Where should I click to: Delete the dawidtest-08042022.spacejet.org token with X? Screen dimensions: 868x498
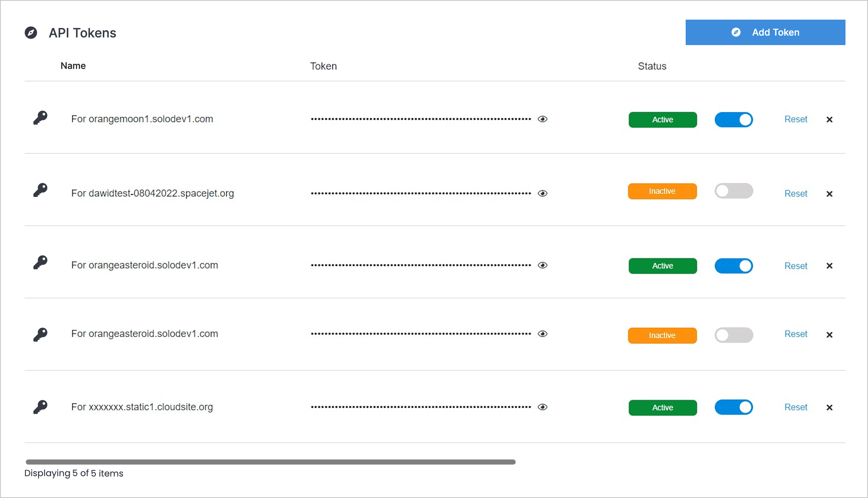point(830,194)
